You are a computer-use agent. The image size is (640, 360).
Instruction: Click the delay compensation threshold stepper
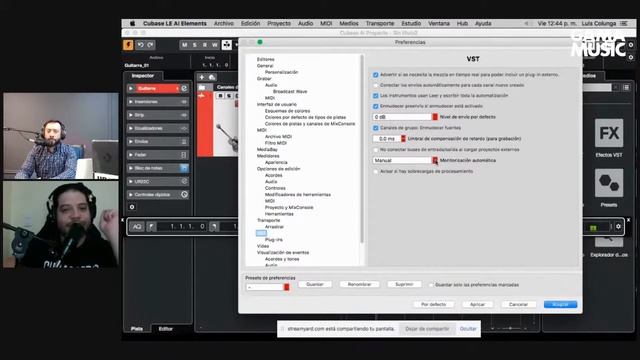pyautogui.click(x=403, y=139)
